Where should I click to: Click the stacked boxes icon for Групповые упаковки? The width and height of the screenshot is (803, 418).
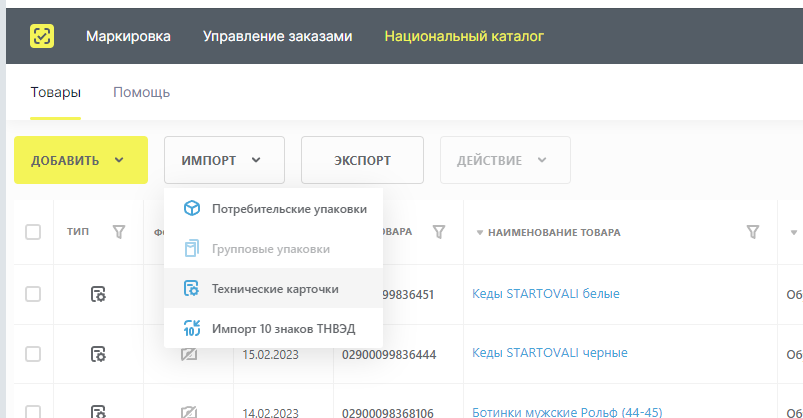pyautogui.click(x=192, y=248)
